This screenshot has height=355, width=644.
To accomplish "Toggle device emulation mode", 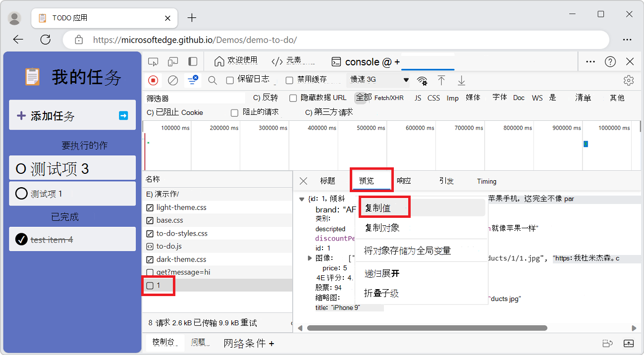I will [x=172, y=61].
